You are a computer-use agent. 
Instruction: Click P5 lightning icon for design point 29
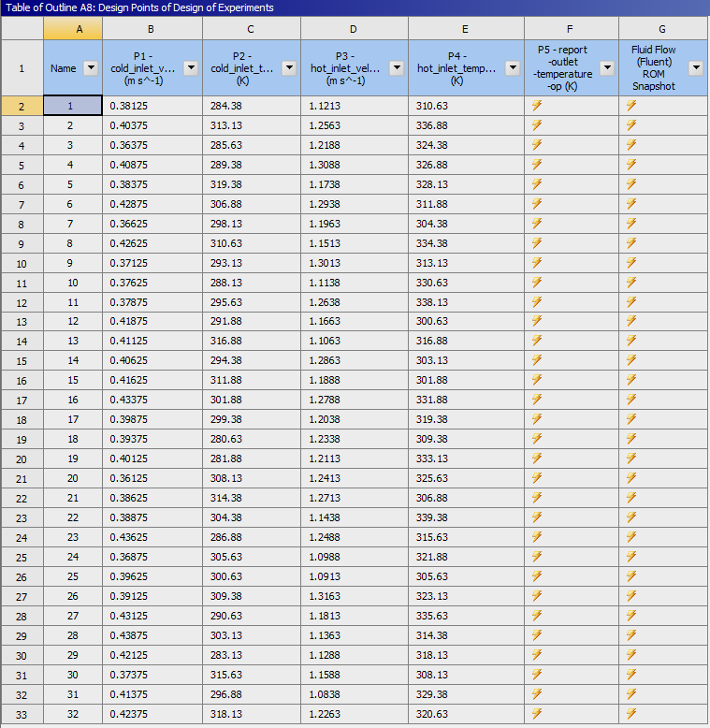tap(537, 655)
